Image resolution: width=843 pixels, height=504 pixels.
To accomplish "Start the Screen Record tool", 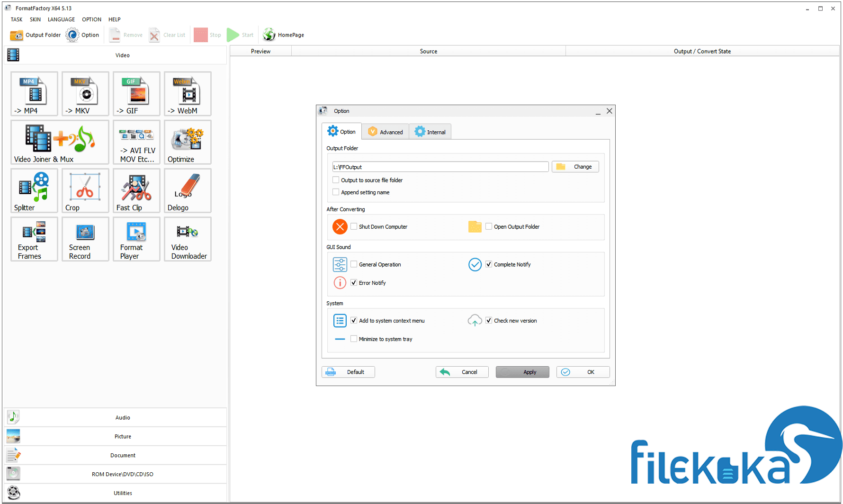I will [85, 239].
